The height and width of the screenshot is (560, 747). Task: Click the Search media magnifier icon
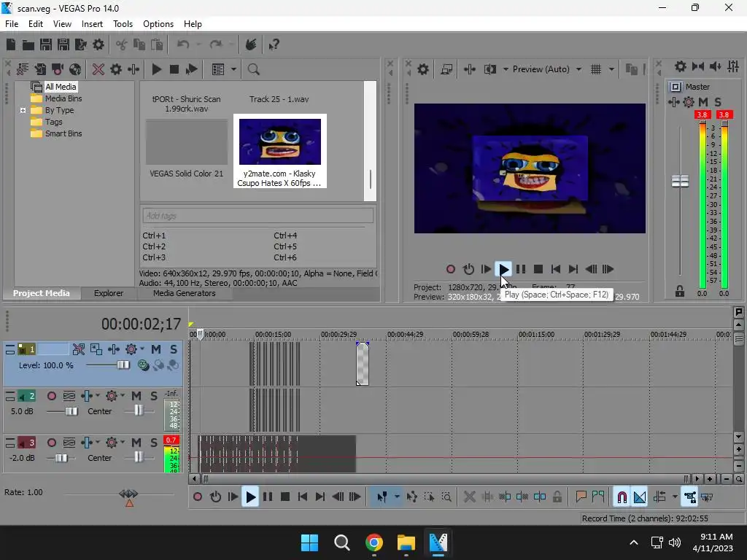pos(253,69)
